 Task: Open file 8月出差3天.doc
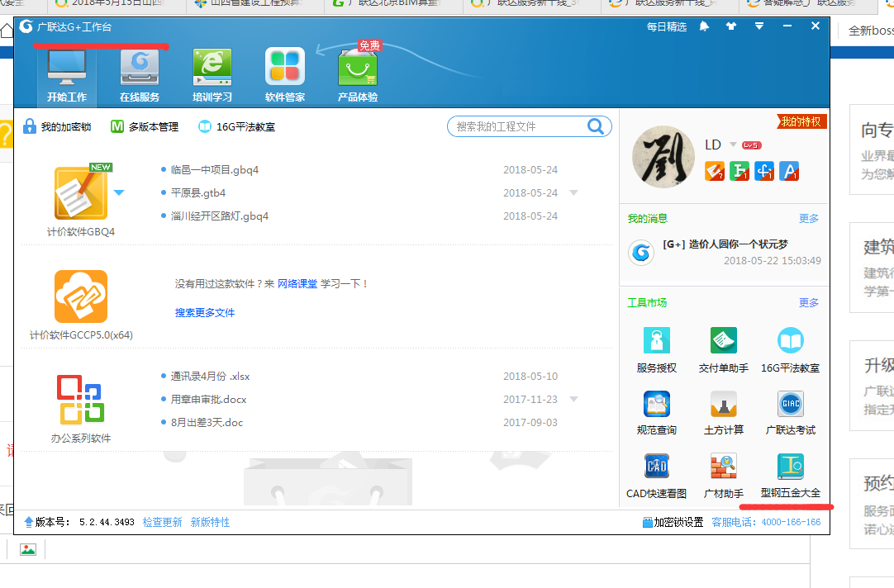[x=207, y=423]
